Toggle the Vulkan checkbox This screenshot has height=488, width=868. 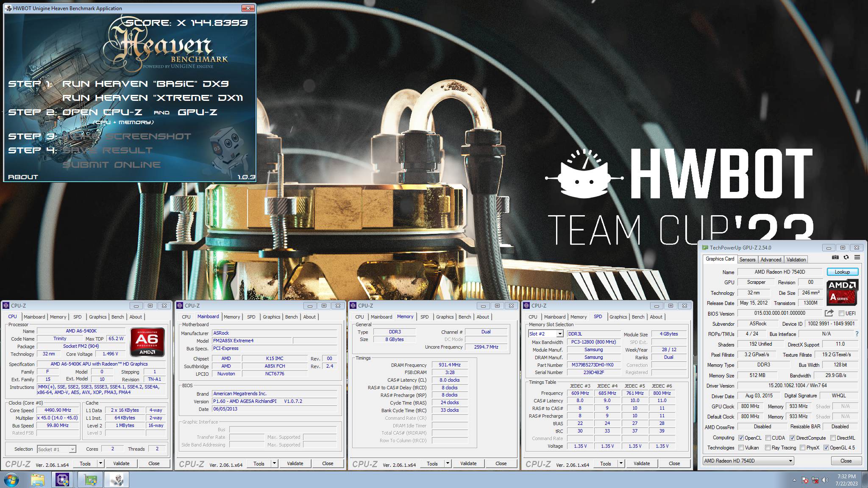(741, 448)
